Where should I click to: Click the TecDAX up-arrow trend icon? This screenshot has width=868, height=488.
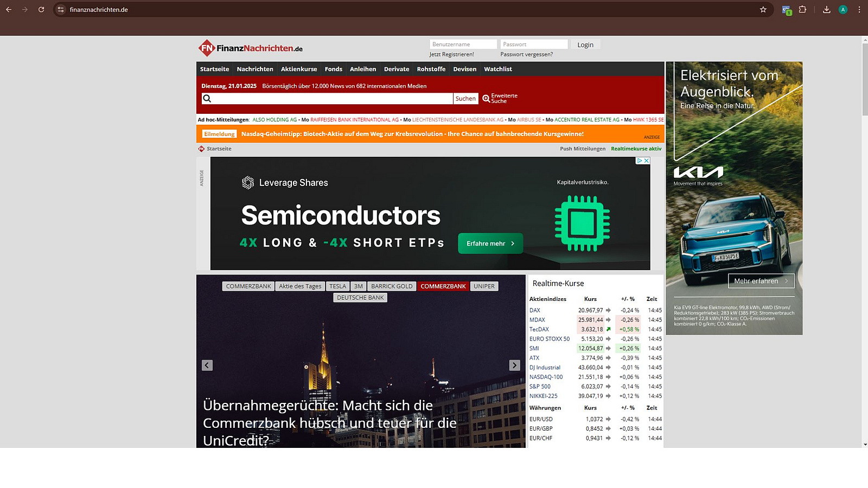[608, 329]
